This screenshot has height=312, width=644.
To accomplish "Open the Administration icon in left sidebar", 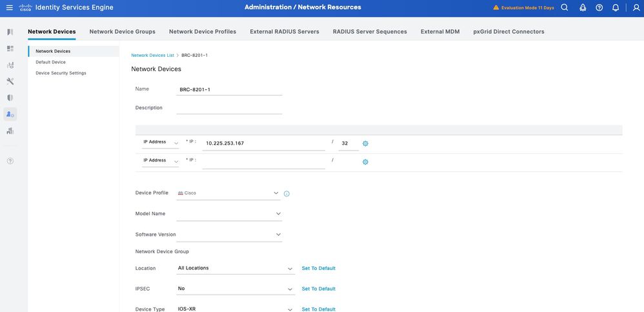I will [10, 114].
